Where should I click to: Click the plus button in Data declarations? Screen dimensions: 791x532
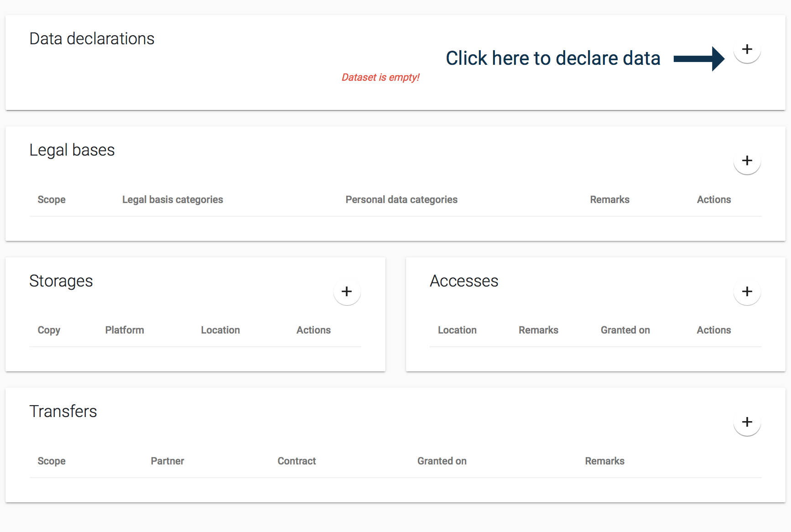click(747, 49)
